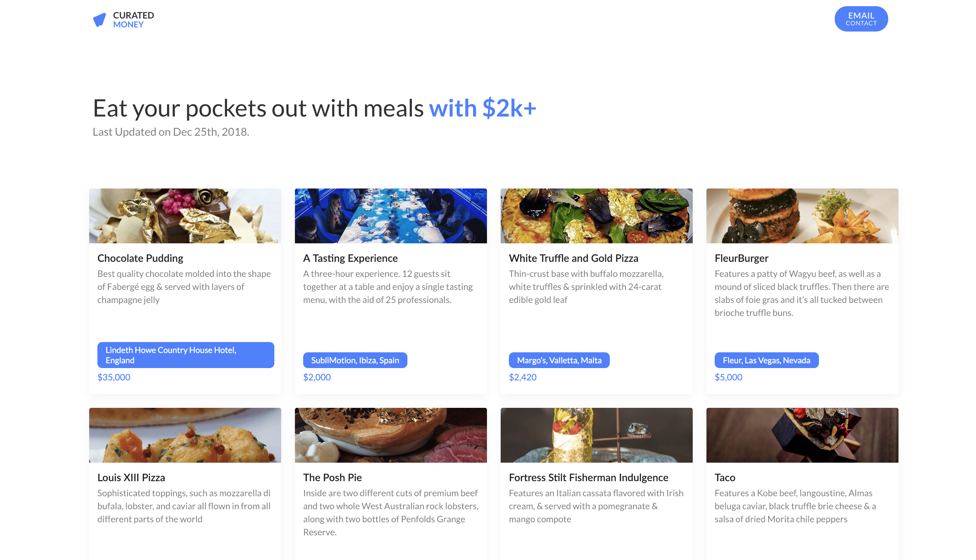Open the FleurBurger photo
The image size is (976, 560).
pos(802,216)
